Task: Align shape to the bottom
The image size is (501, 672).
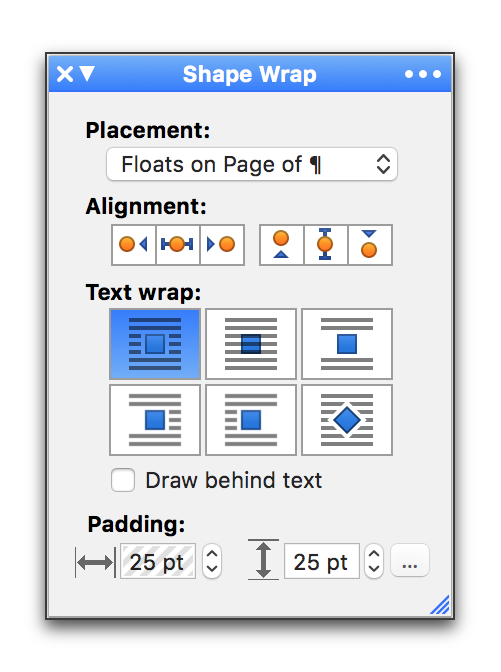Action: 370,245
